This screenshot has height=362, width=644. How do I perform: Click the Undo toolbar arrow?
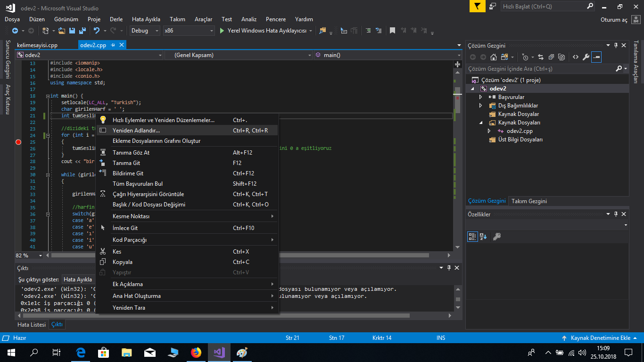pos(97,31)
